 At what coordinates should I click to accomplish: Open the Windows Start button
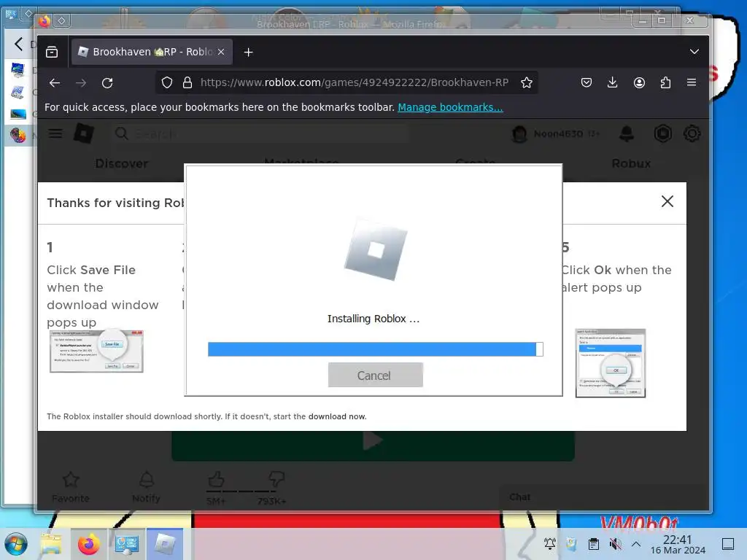tap(16, 544)
